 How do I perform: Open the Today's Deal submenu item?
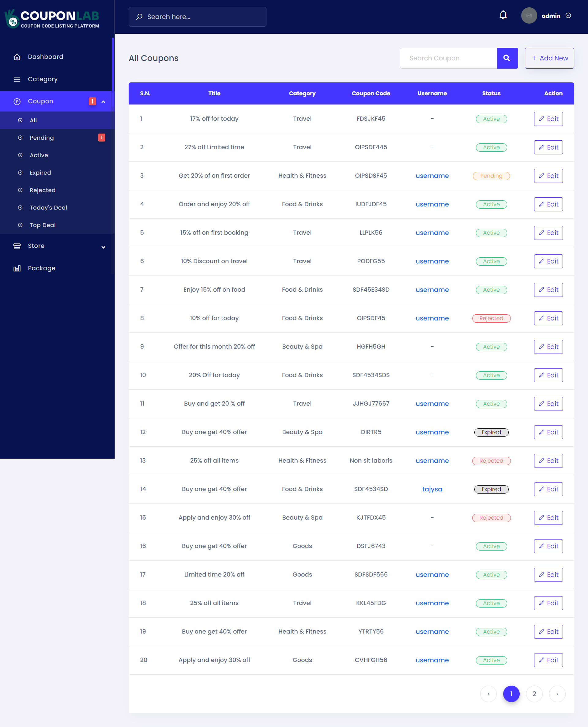pos(48,207)
